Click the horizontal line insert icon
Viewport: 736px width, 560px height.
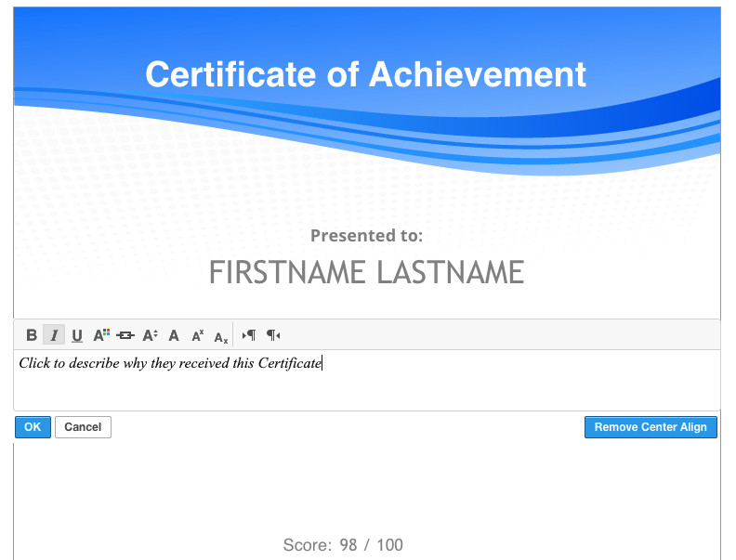click(x=125, y=335)
